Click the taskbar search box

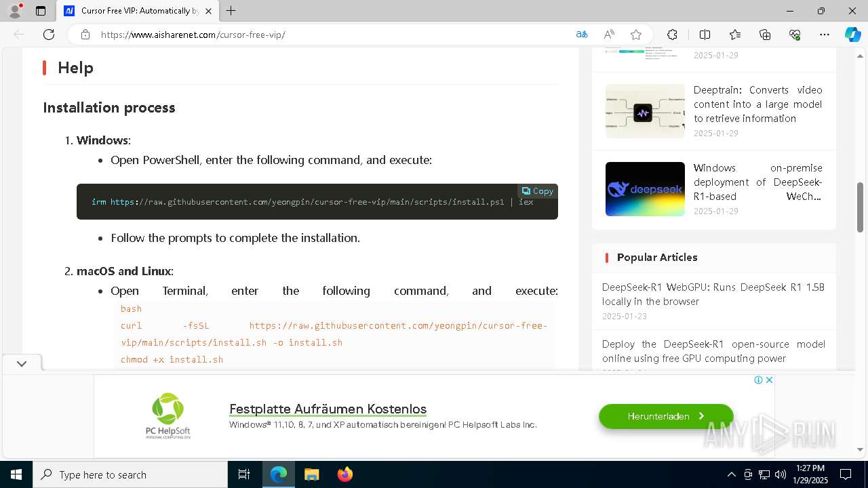(x=130, y=474)
